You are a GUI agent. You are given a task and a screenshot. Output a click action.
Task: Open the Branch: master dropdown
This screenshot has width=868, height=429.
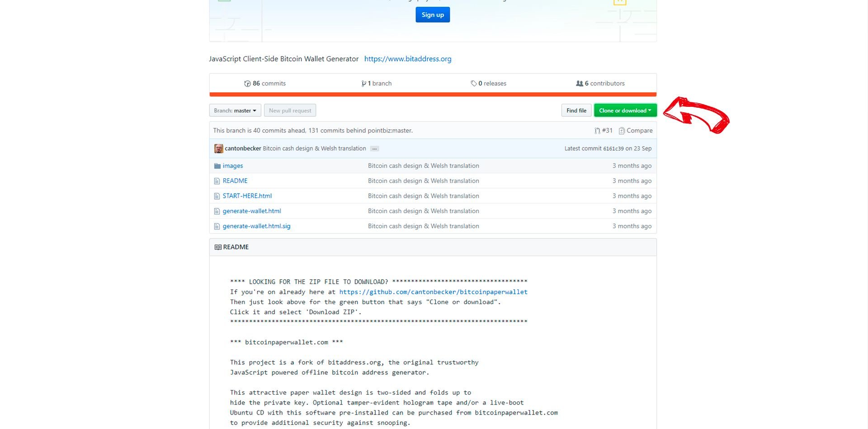coord(235,110)
